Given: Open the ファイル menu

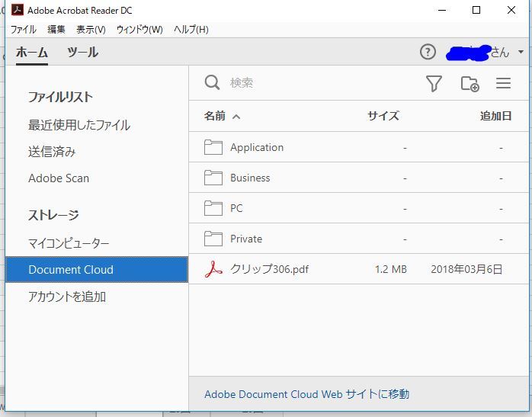Looking at the screenshot, I should (23, 30).
